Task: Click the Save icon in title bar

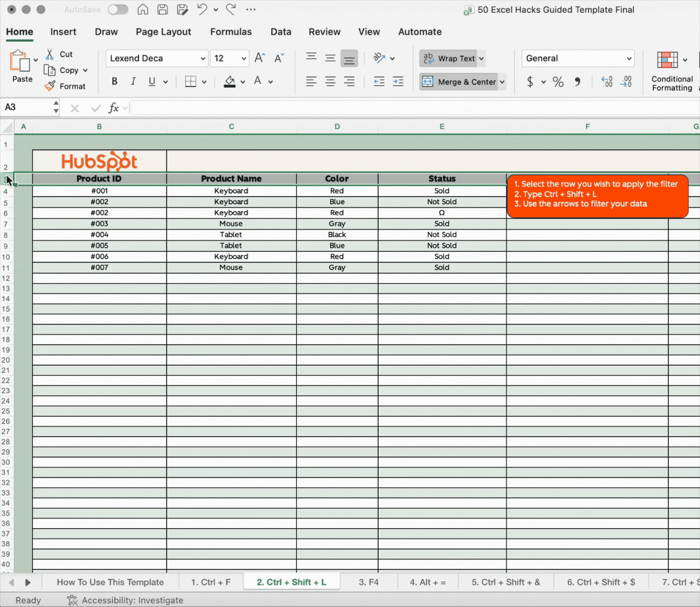Action: [x=163, y=9]
